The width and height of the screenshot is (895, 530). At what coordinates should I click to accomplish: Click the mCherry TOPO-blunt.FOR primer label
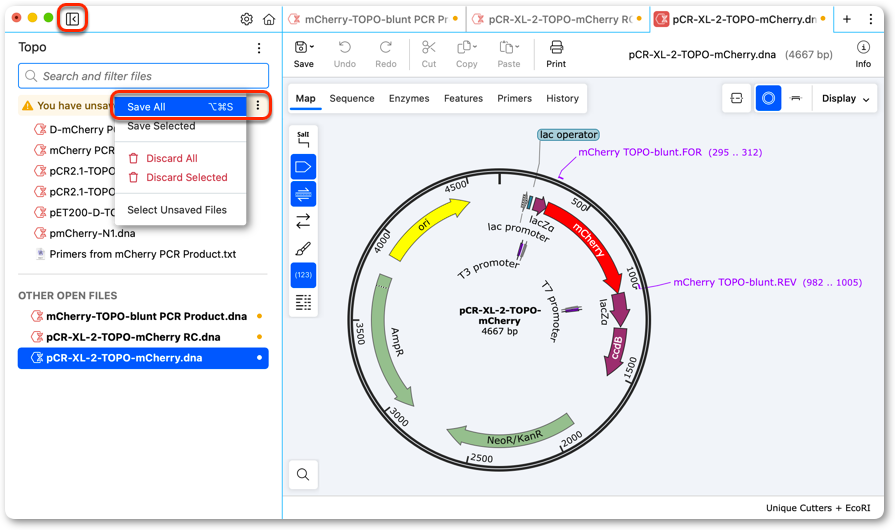pos(670,152)
